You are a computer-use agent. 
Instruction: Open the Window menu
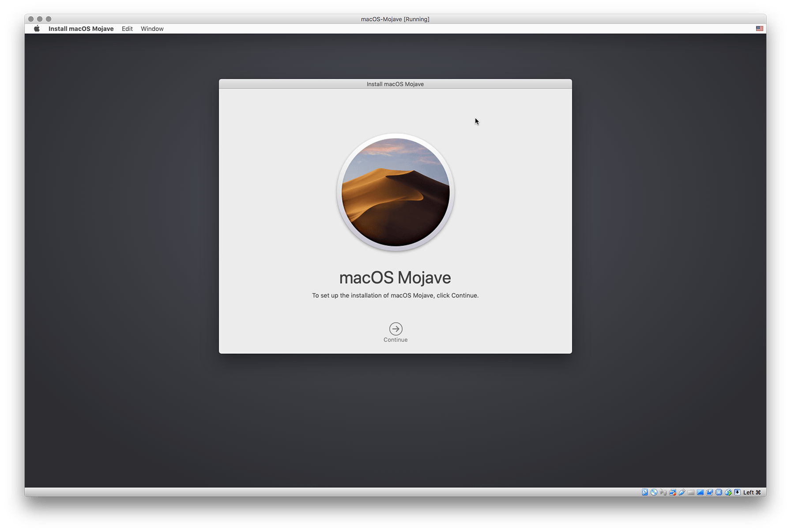click(x=152, y=29)
